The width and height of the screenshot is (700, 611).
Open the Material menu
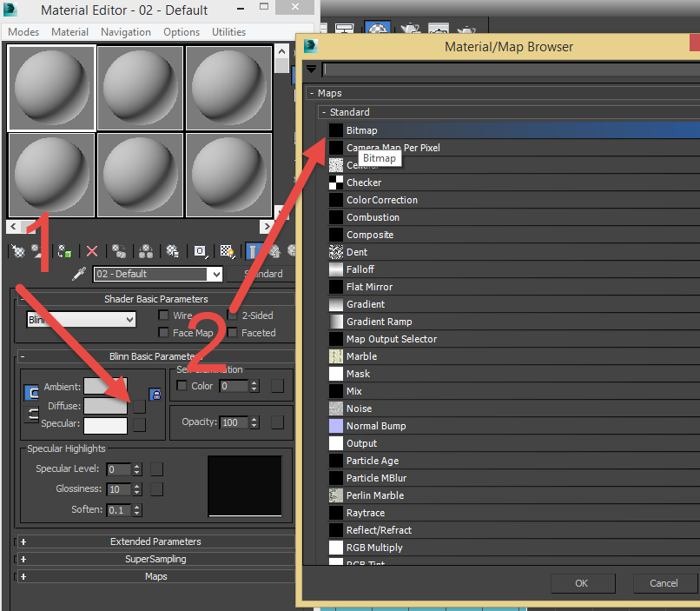click(x=69, y=32)
